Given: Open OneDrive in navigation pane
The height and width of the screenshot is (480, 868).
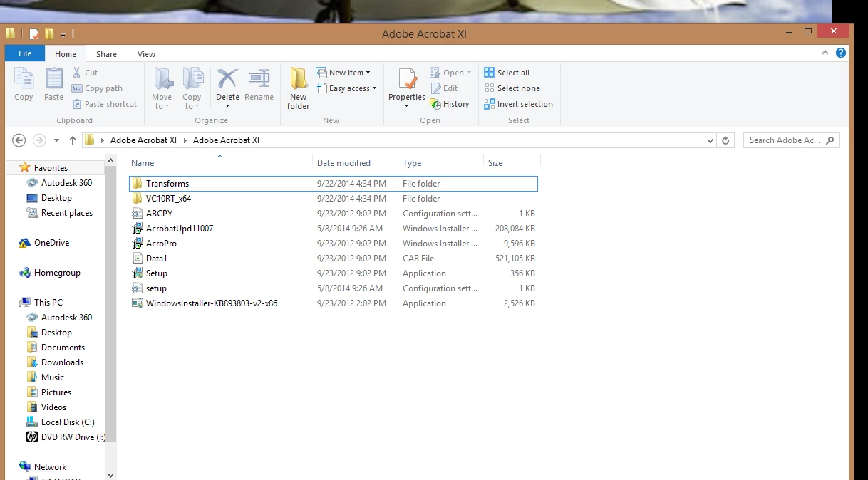Looking at the screenshot, I should pyautogui.click(x=45, y=243).
